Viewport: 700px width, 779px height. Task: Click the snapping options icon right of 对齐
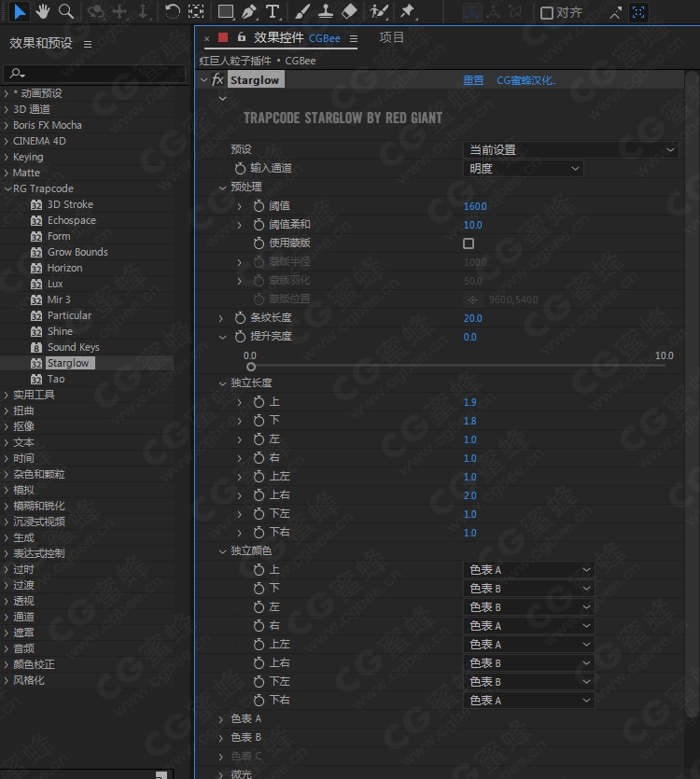click(x=615, y=12)
